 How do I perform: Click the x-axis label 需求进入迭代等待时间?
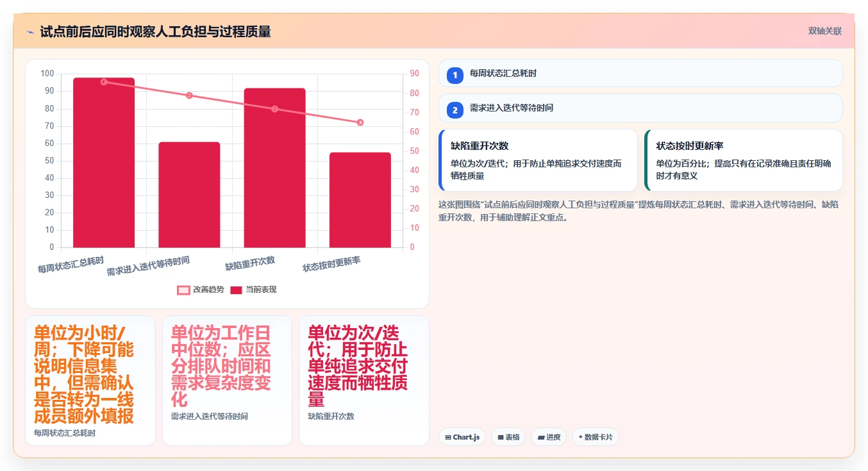coord(148,266)
